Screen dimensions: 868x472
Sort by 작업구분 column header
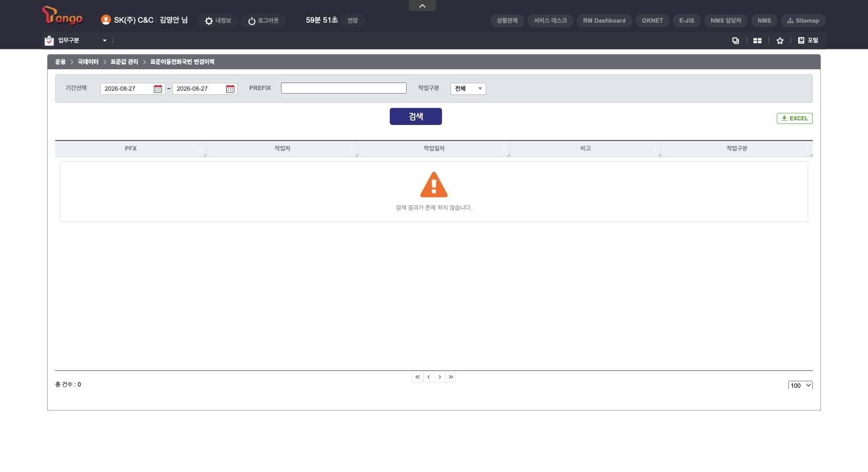[x=737, y=149]
